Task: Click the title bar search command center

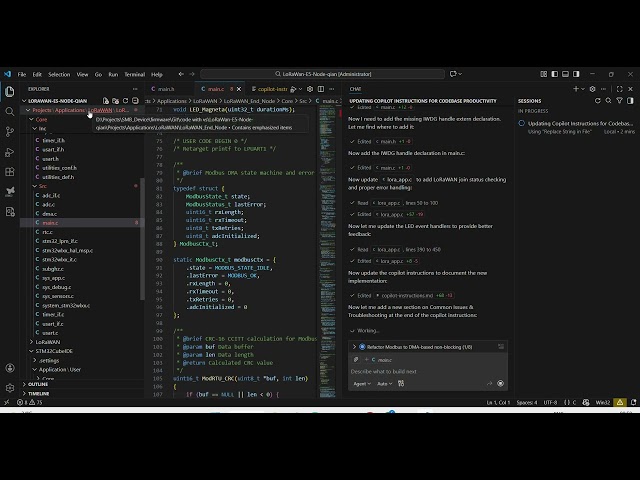Action: tap(322, 74)
